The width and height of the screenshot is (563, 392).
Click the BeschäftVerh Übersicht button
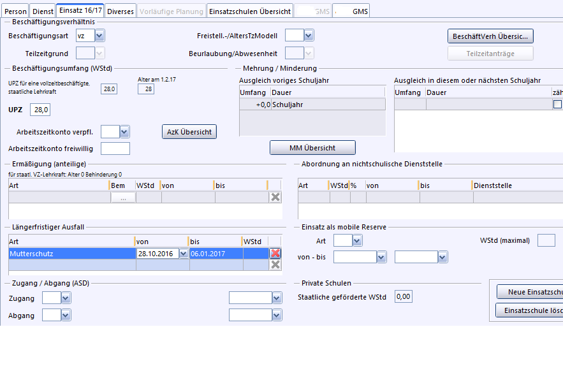pos(490,36)
